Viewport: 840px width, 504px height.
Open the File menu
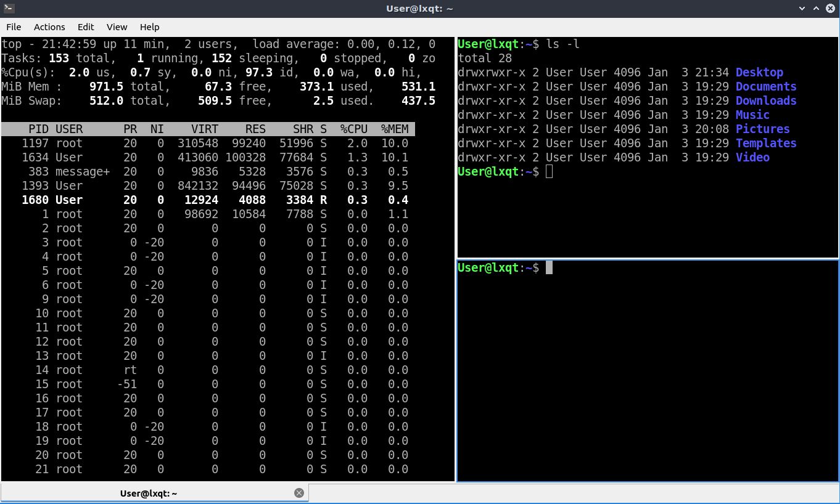(x=13, y=26)
